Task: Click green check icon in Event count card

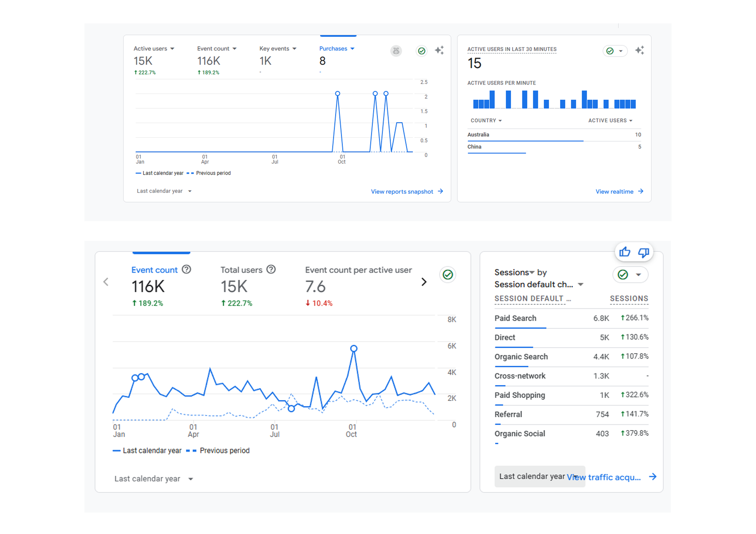Action: coord(448,274)
